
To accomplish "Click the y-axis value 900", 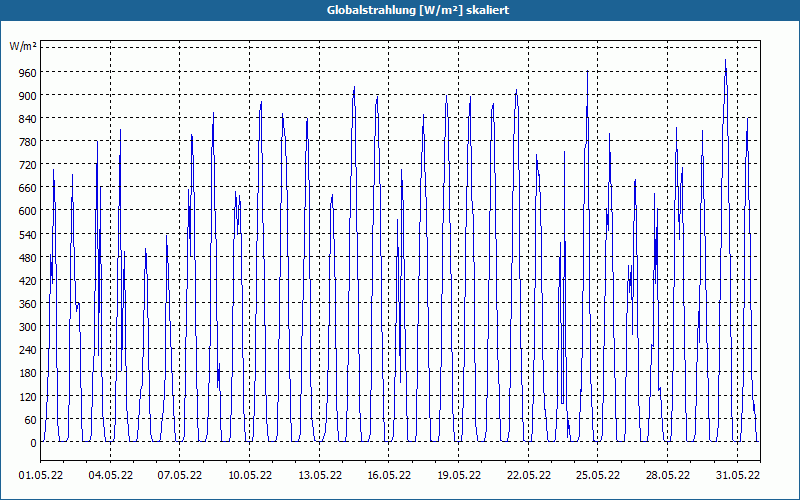I will pos(28,96).
